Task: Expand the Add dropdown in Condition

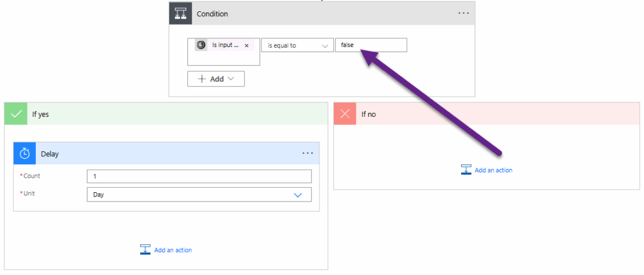Action: point(216,79)
